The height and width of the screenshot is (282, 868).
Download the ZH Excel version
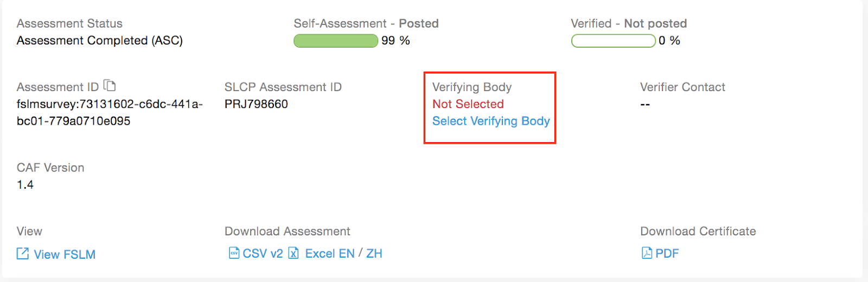click(374, 253)
